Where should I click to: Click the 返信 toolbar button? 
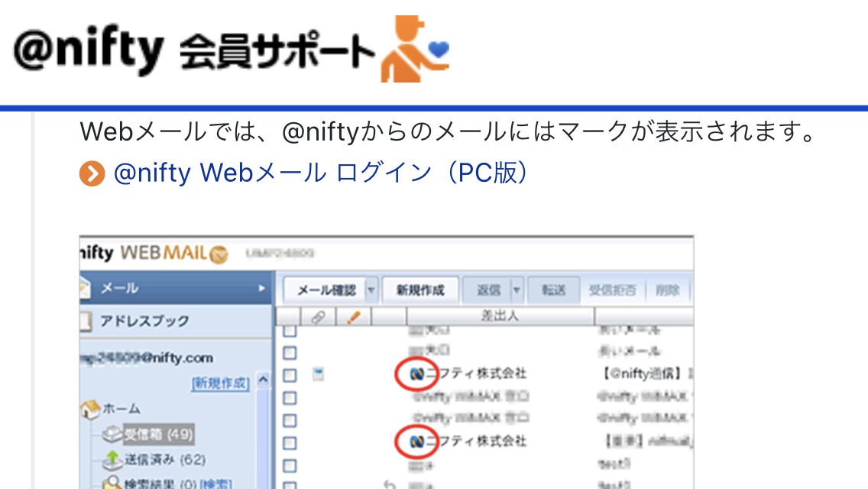(x=487, y=290)
